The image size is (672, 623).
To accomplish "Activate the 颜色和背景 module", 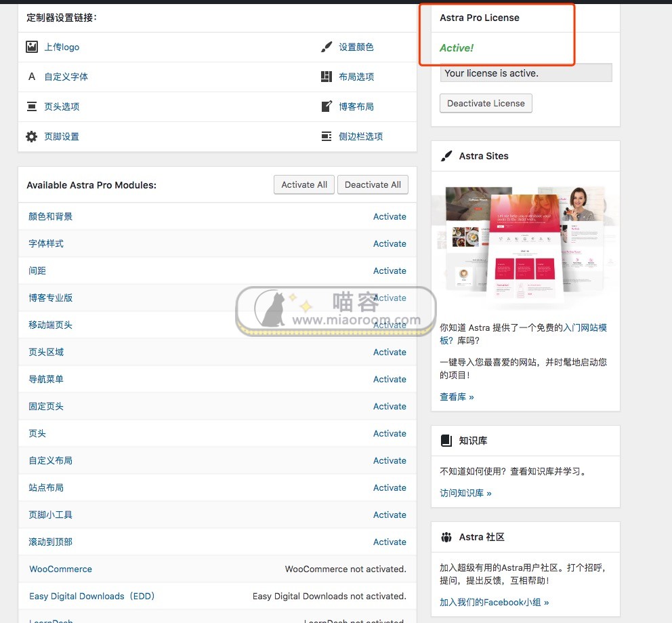I will click(x=390, y=216).
